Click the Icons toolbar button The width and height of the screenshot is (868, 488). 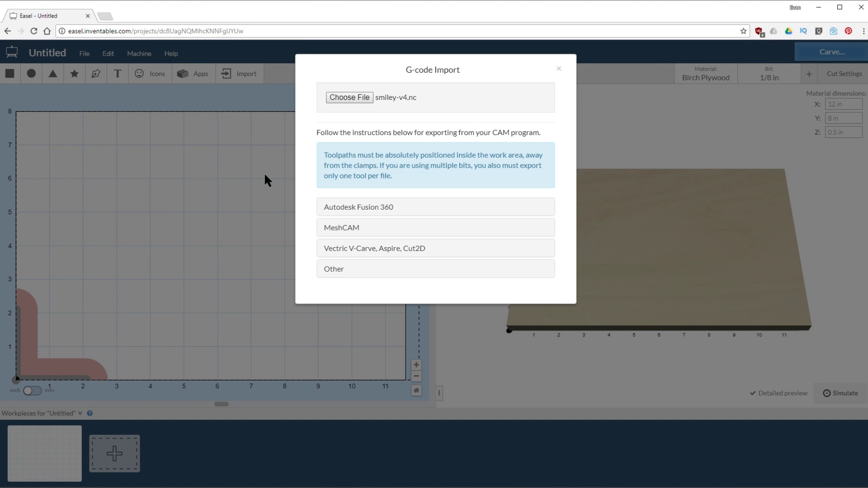coord(150,73)
